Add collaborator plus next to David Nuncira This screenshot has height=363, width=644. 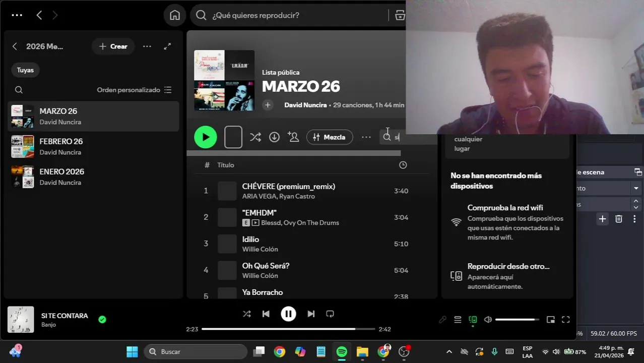[x=268, y=105]
